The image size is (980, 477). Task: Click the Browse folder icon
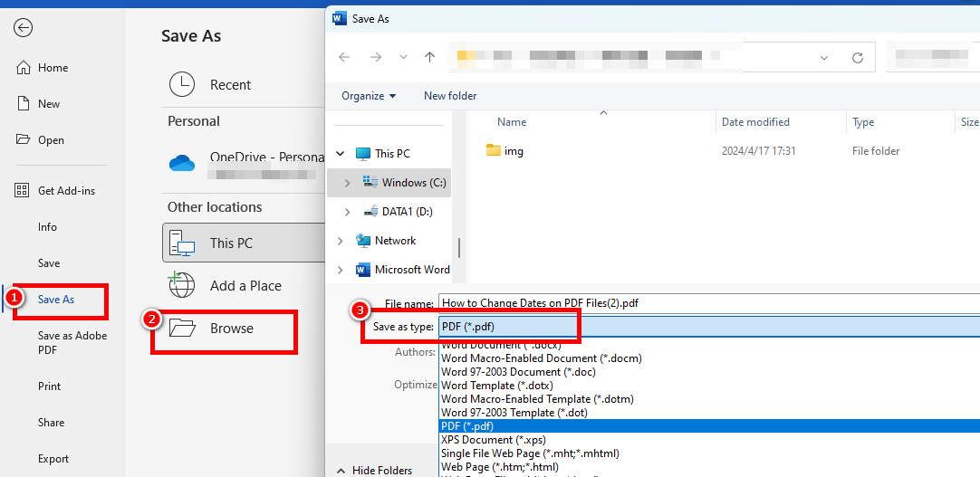coord(182,328)
